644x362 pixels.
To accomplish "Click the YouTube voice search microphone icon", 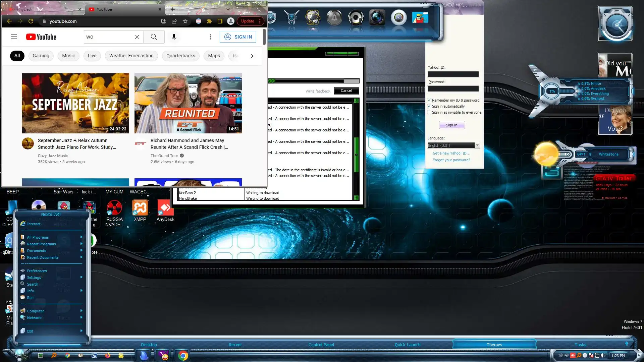I will tap(174, 37).
